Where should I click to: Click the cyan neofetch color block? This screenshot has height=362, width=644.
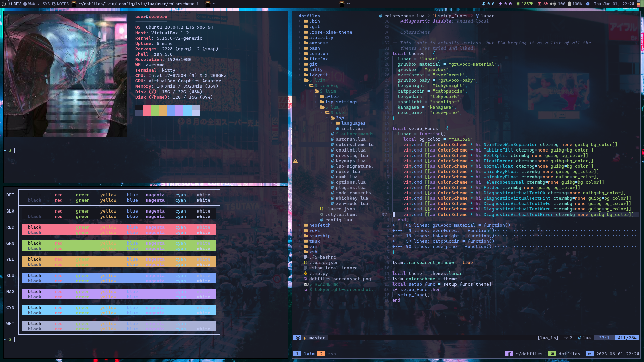click(x=187, y=110)
